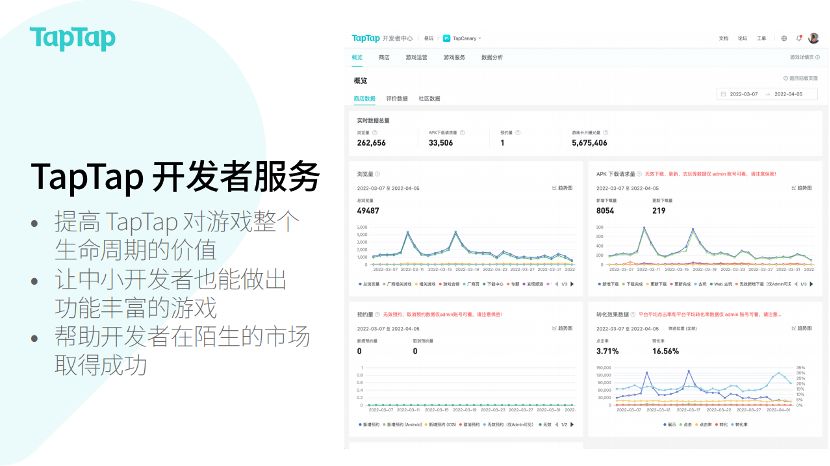Go to next legend page in 预约量 chart
The image size is (830, 466).
tap(572, 425)
